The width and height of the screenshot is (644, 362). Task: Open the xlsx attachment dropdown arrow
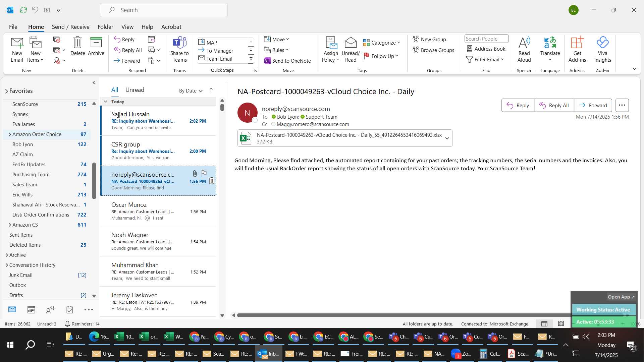(x=447, y=138)
